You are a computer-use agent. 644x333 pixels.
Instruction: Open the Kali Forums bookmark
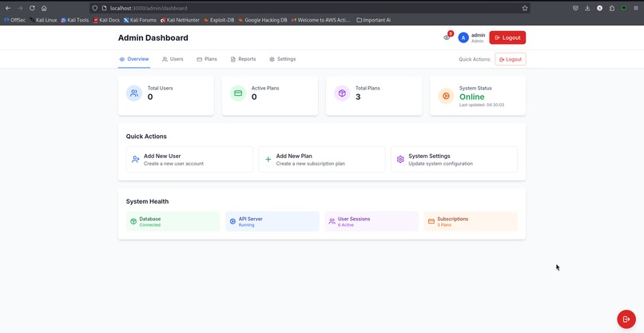140,20
